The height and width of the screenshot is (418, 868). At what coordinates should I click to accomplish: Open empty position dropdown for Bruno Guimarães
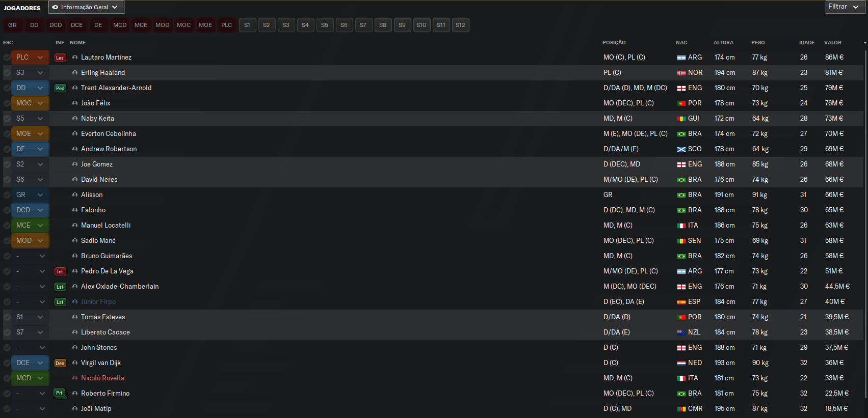[30, 256]
